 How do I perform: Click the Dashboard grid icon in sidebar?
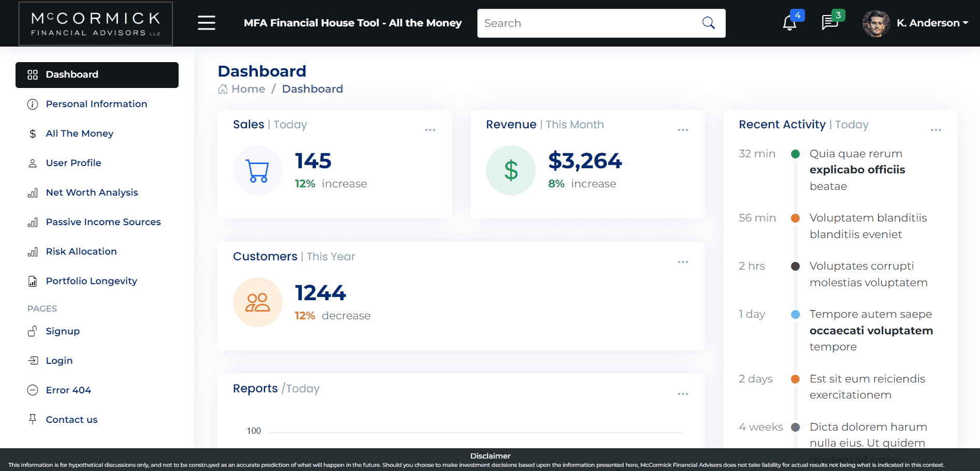pos(33,75)
